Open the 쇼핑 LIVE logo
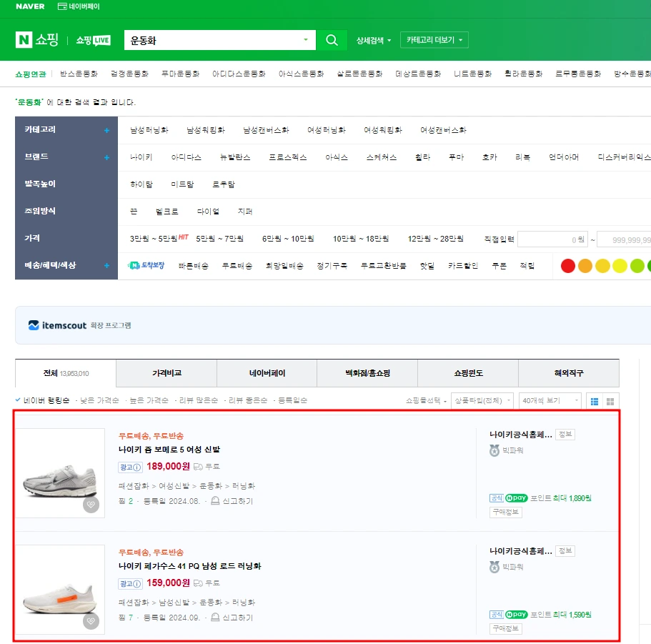This screenshot has height=644, width=651. (93, 40)
